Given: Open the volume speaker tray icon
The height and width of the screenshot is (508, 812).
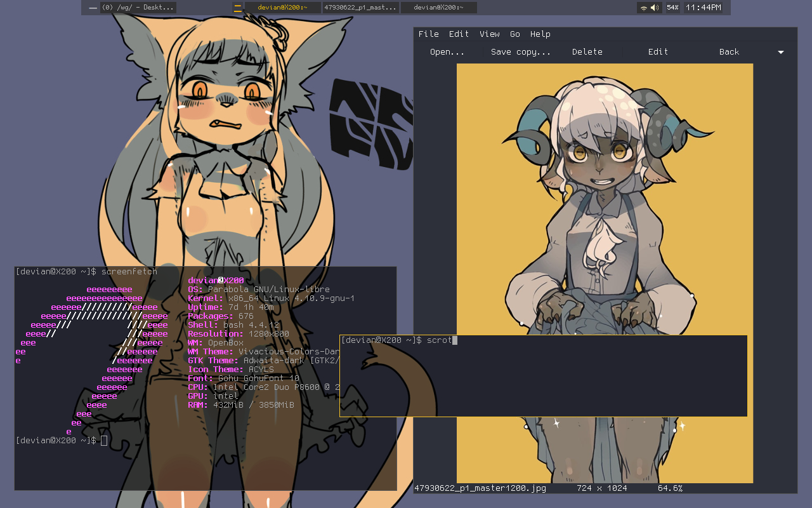Looking at the screenshot, I should coord(655,8).
